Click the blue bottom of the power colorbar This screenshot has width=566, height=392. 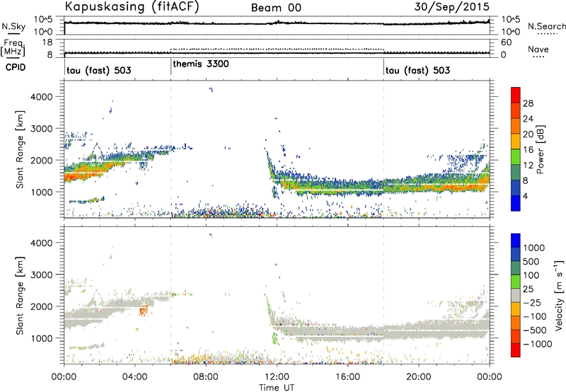tap(516, 204)
